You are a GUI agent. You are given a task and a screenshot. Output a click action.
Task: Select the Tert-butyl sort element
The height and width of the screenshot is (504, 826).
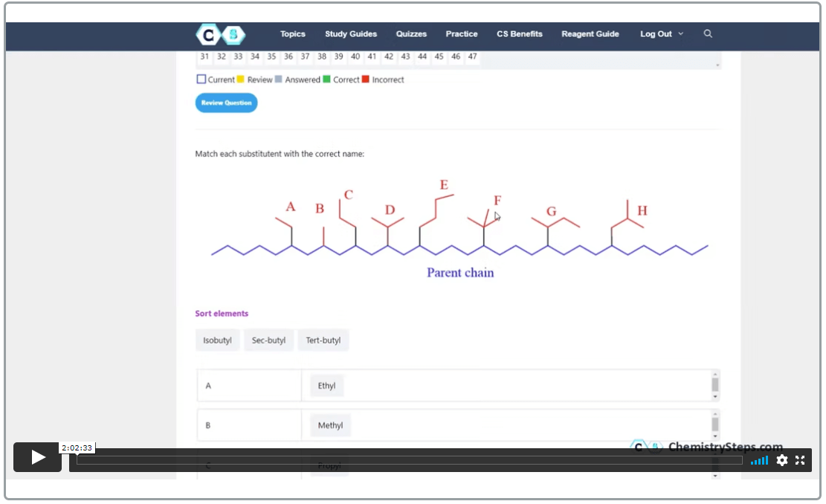pos(323,340)
